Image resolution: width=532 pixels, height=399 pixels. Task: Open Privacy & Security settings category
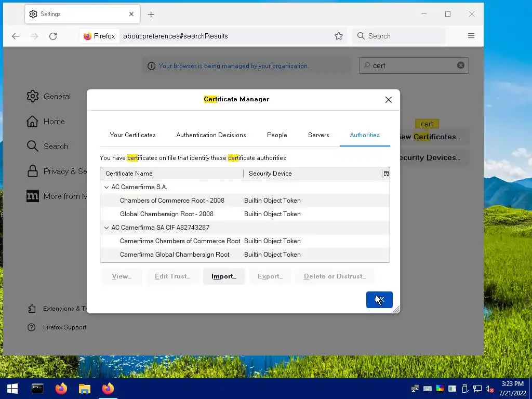coord(57,171)
